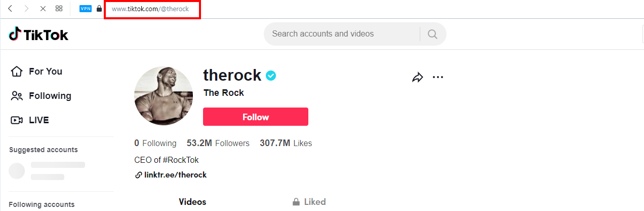Click the browser address bar URL
Viewport: 644px width, 211px height.
pyautogui.click(x=150, y=9)
